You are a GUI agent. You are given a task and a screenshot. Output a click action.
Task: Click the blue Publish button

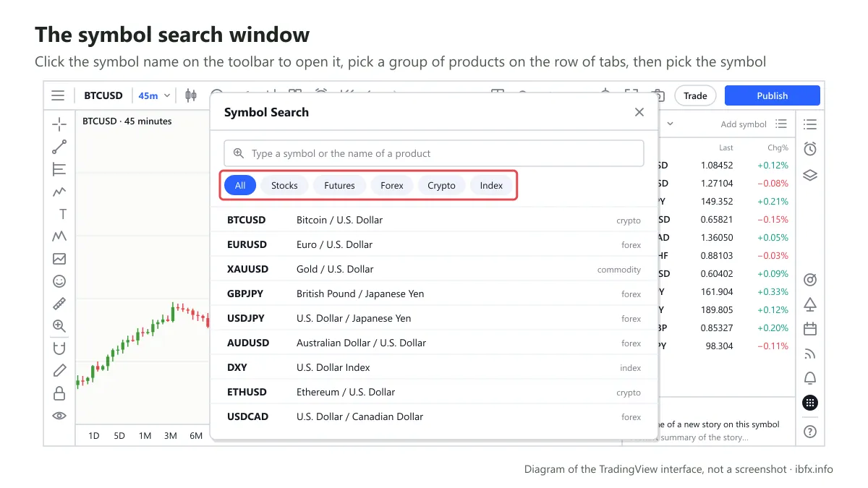pos(773,95)
